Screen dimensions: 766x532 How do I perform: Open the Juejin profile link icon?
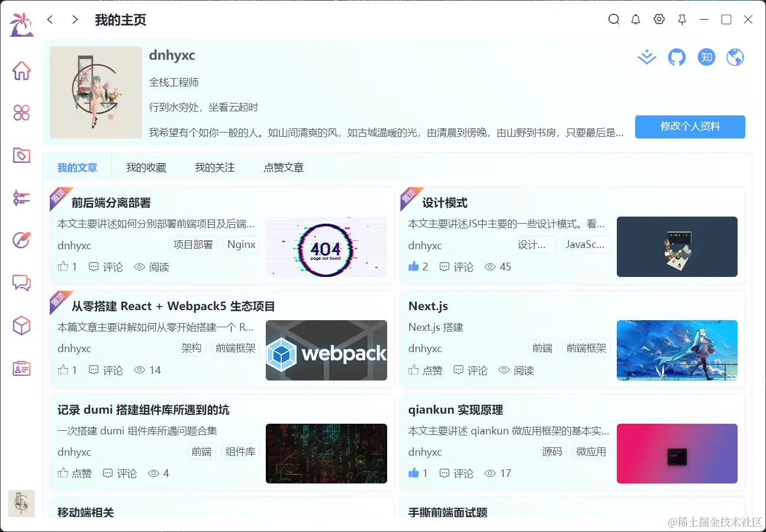coord(647,57)
